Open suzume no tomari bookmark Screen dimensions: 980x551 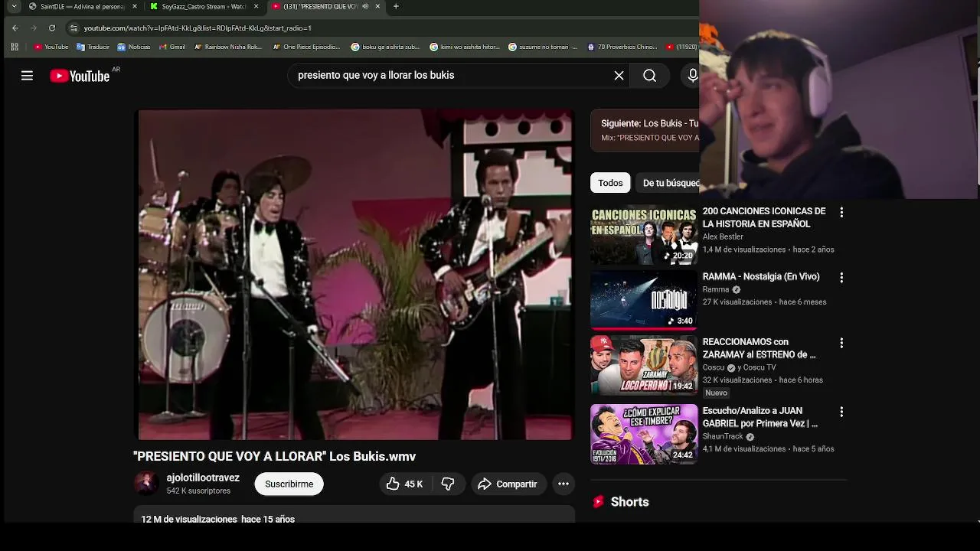543,47
